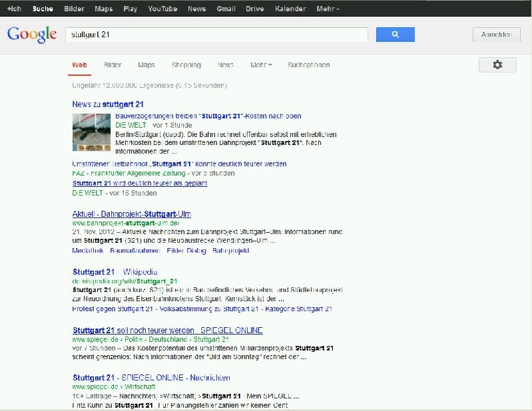Expand the Mehr dropdown in top bar

coord(328,9)
